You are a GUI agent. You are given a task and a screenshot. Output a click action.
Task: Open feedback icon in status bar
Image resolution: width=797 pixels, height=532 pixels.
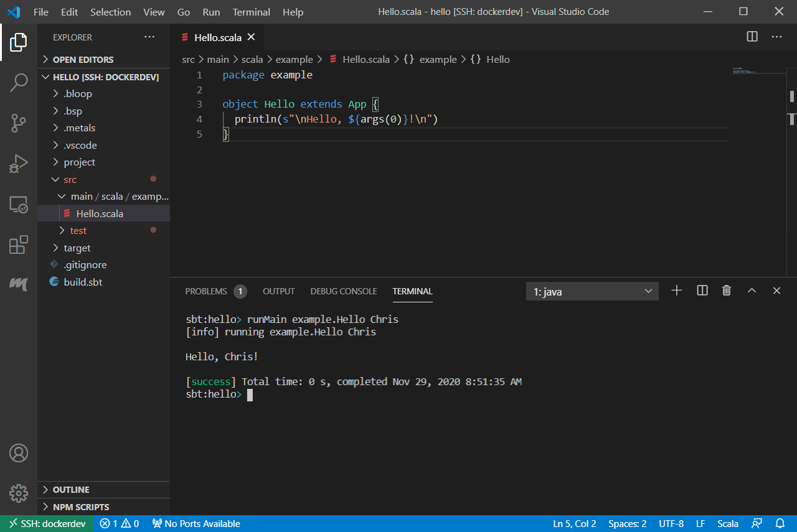click(x=757, y=524)
